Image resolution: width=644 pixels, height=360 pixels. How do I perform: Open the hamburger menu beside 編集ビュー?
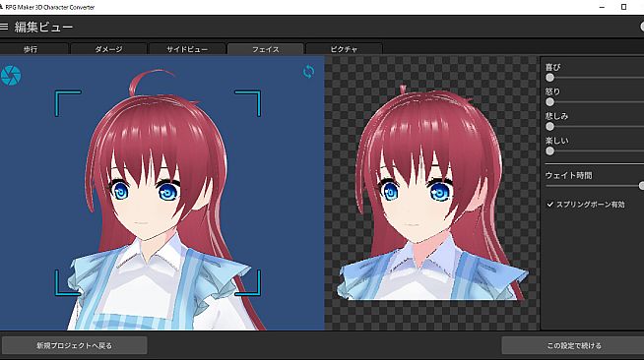click(x=4, y=28)
